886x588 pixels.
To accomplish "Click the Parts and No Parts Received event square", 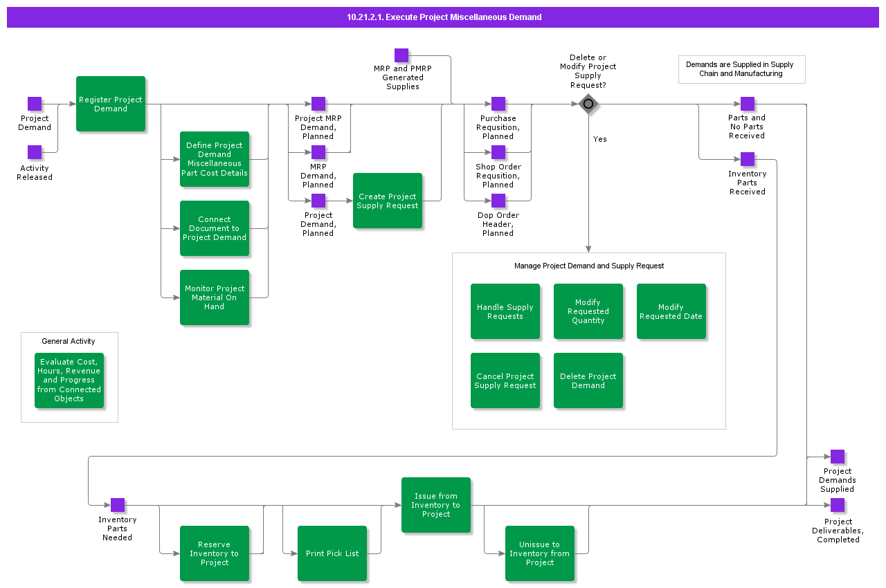I will point(748,104).
